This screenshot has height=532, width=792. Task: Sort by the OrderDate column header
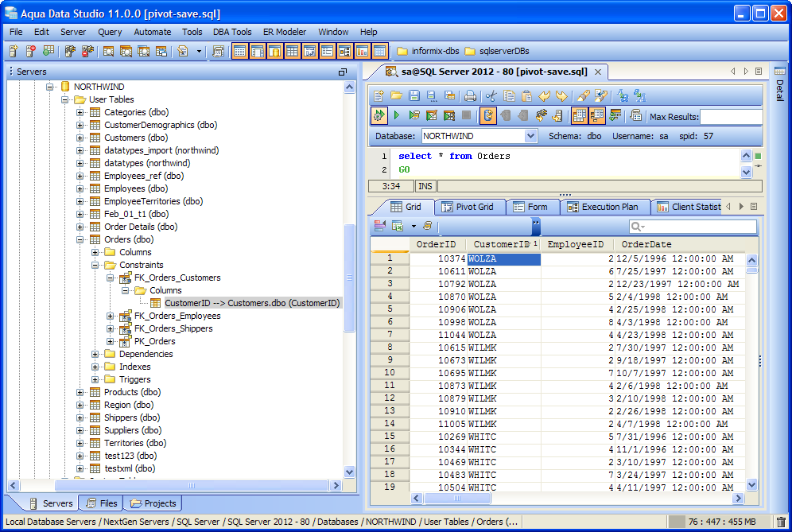(679, 244)
